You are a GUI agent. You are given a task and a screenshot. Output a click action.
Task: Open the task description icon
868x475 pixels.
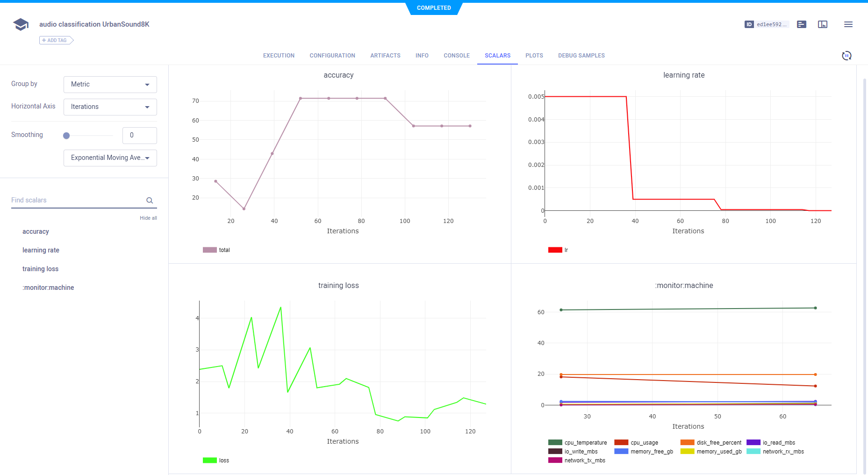802,24
